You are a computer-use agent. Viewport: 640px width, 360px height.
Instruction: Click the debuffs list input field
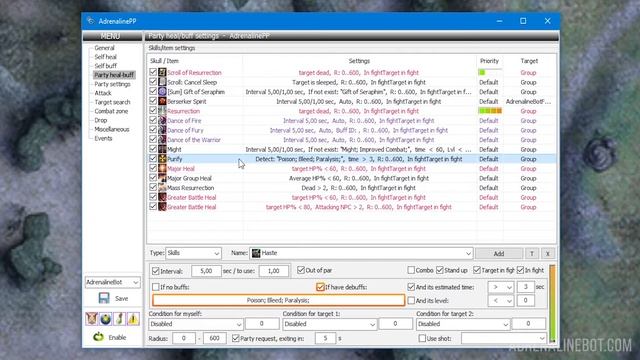278,300
